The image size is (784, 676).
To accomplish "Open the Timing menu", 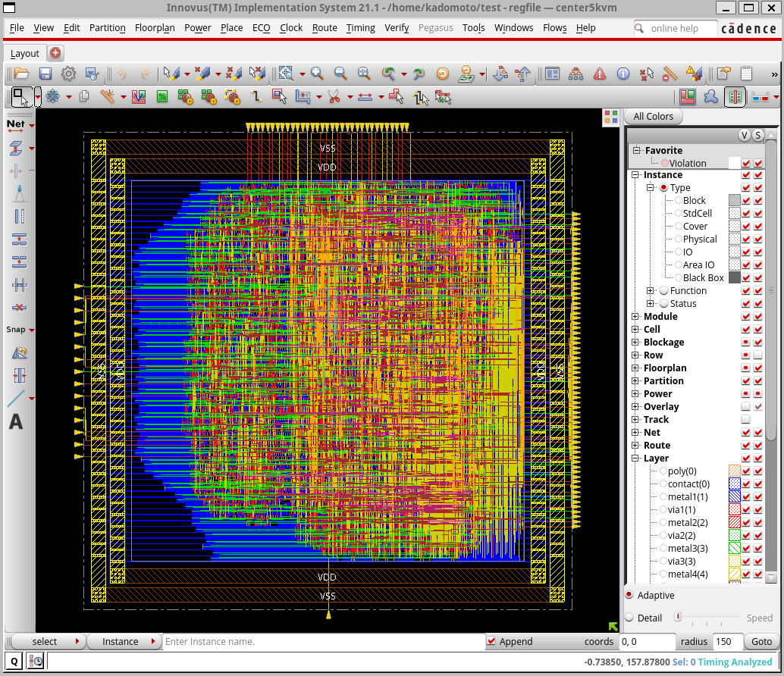I will click(360, 28).
